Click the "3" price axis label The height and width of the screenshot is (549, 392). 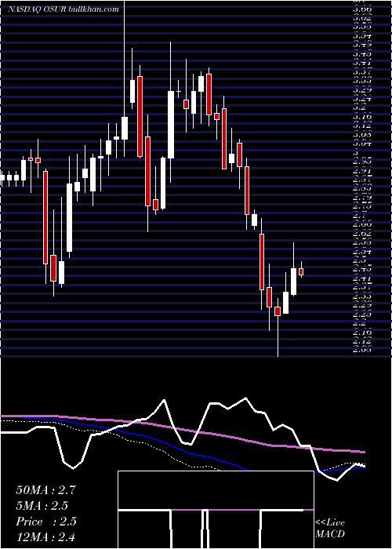click(356, 153)
